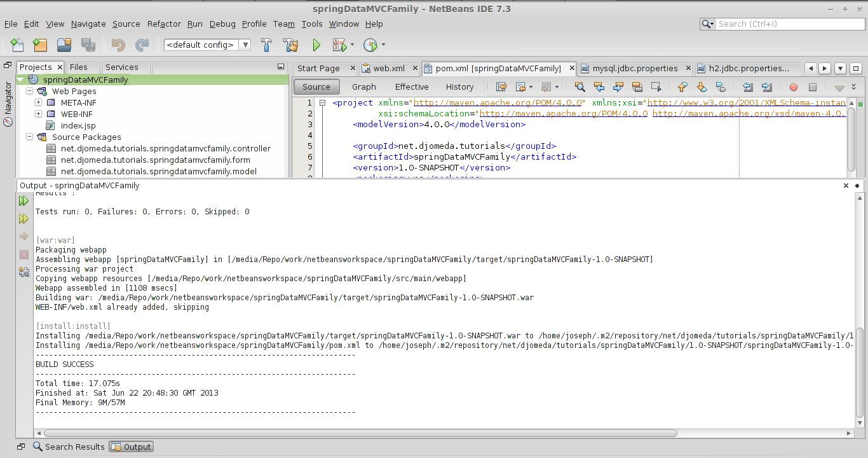Open a project using the Open Project icon
Image resolution: width=868 pixels, height=458 pixels.
click(x=64, y=45)
